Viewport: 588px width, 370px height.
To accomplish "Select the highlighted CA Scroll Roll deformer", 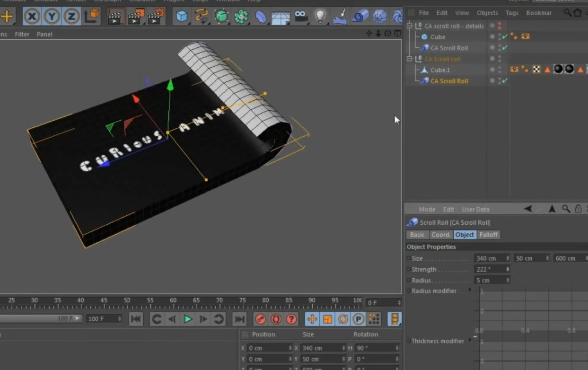I will pyautogui.click(x=449, y=81).
